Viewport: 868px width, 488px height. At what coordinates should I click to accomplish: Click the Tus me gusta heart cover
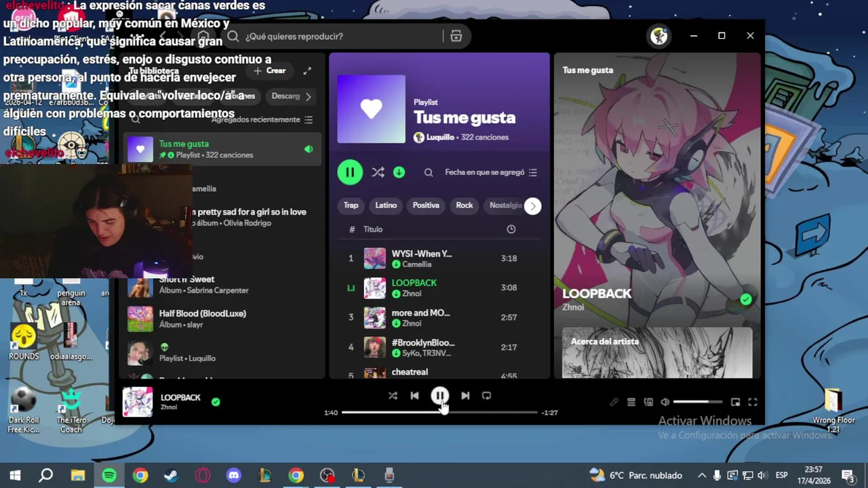[372, 109]
